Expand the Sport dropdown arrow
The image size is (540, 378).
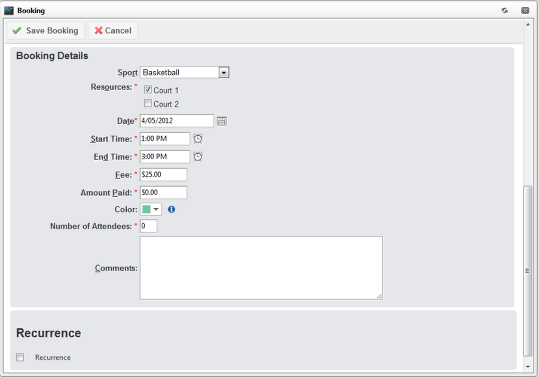[224, 72]
